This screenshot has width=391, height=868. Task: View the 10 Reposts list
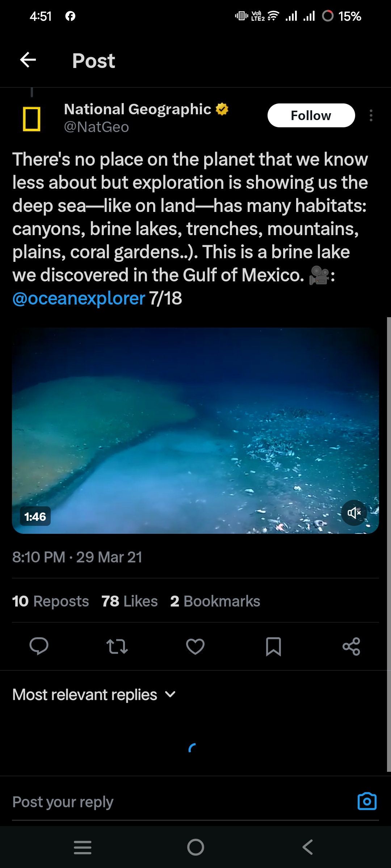pos(50,601)
